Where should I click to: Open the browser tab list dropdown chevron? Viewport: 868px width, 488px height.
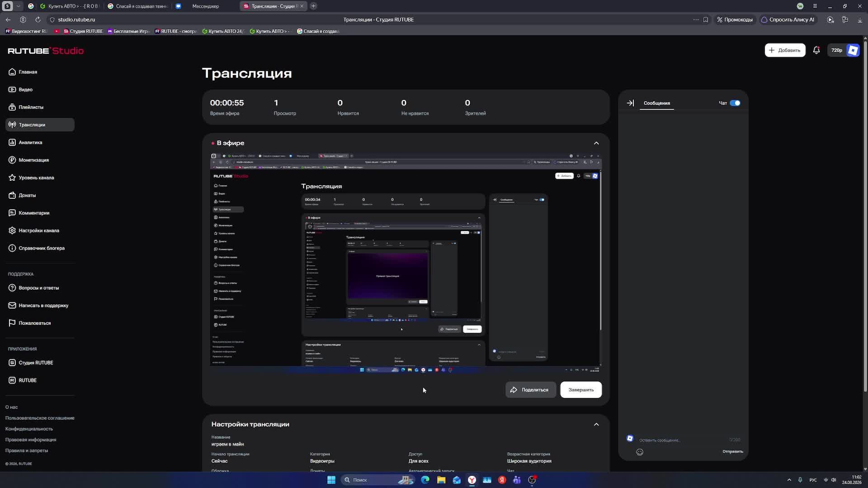tap(18, 6)
